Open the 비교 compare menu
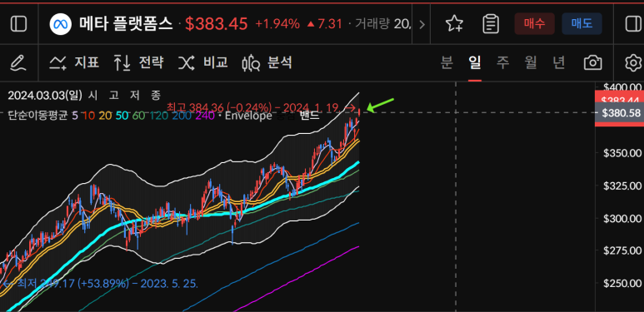Screen dimensions: 644x312 pos(203,62)
